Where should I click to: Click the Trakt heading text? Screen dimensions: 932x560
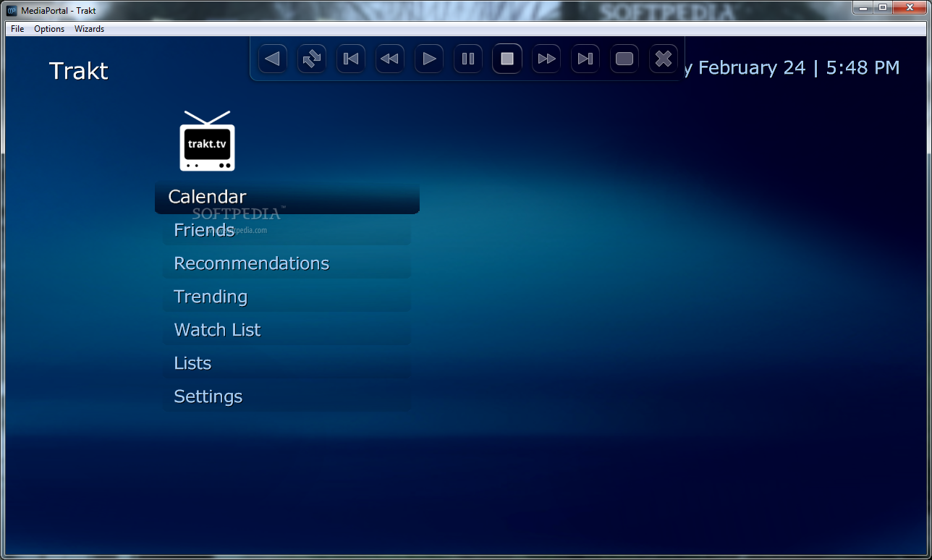coord(79,71)
